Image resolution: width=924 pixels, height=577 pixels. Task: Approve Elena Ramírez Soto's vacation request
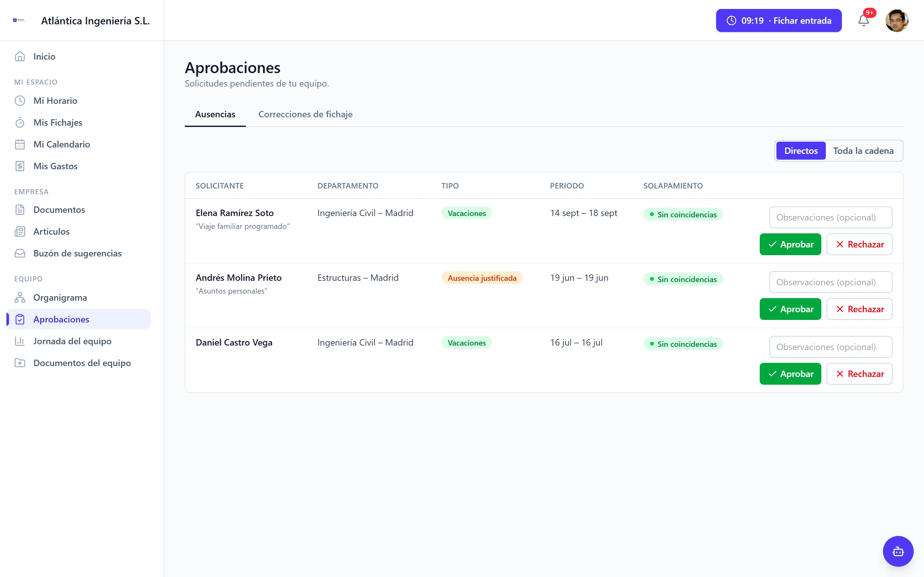790,244
